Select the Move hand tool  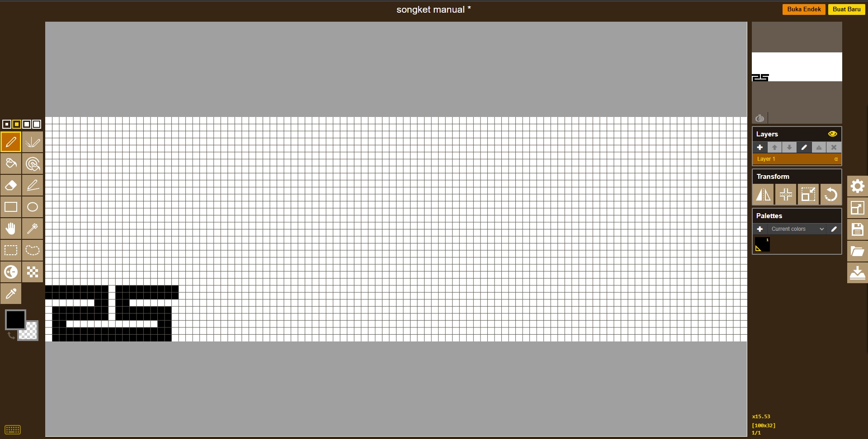(x=11, y=229)
